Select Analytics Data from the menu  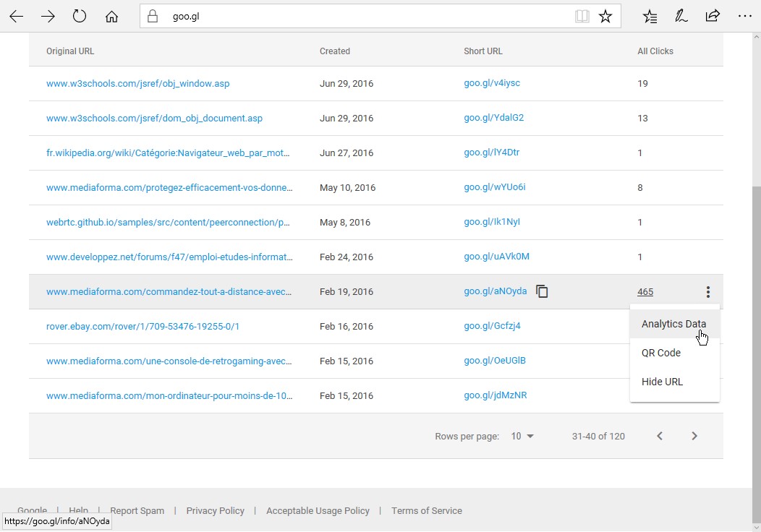(673, 324)
